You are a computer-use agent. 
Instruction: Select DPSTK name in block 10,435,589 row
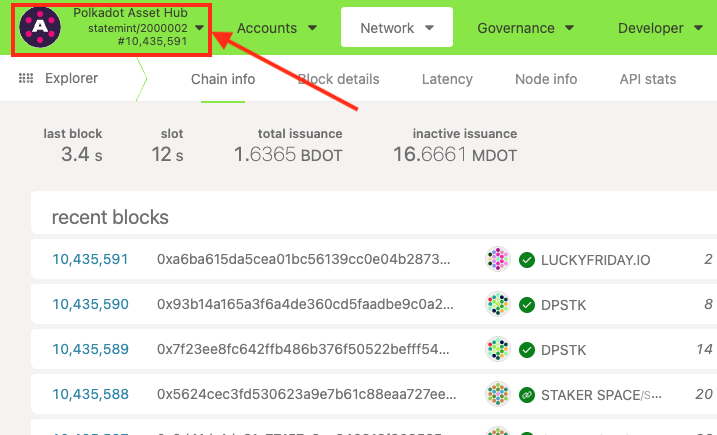point(563,349)
